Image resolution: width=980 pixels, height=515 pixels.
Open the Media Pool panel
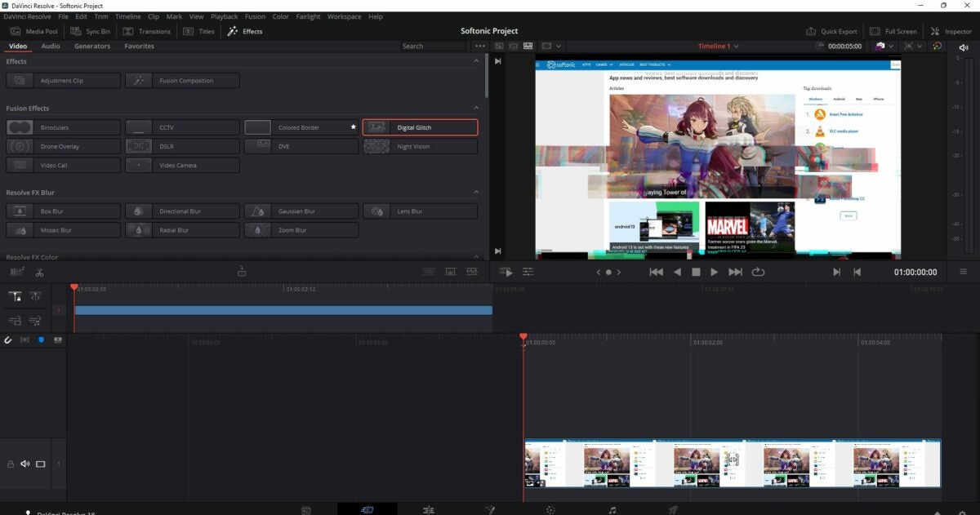33,31
